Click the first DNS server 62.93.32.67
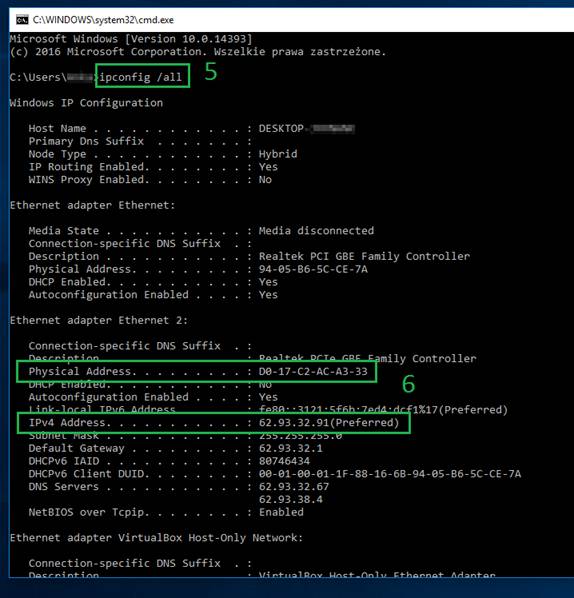574x598 pixels. coord(294,487)
